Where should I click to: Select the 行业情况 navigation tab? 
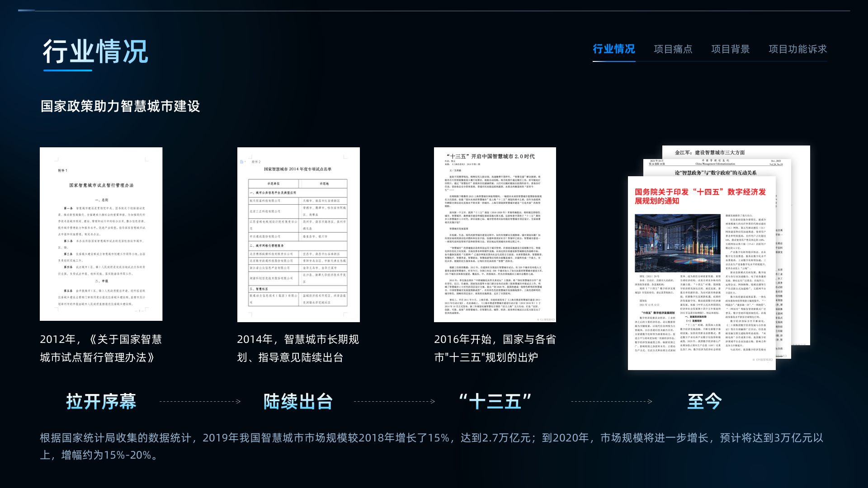coord(613,49)
